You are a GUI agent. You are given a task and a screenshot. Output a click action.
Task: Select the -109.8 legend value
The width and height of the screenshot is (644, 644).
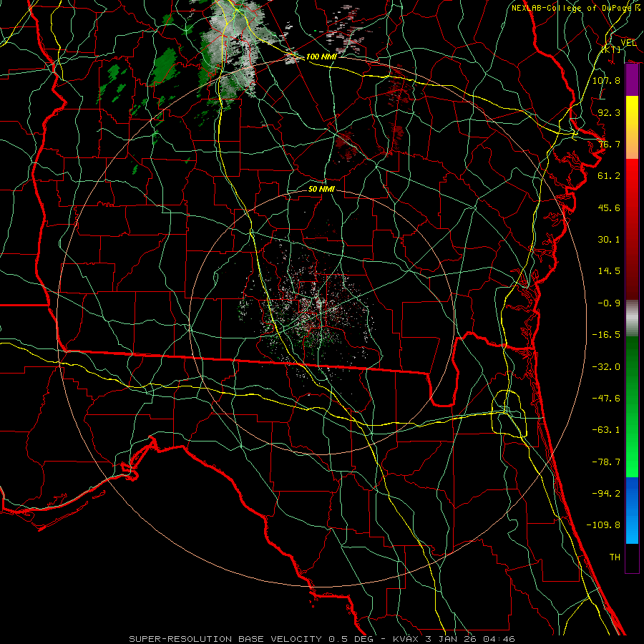(603, 525)
